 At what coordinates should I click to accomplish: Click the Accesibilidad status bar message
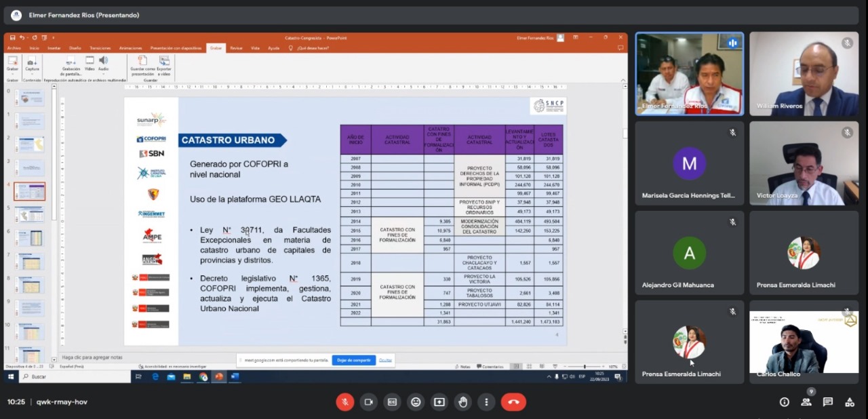(172, 367)
